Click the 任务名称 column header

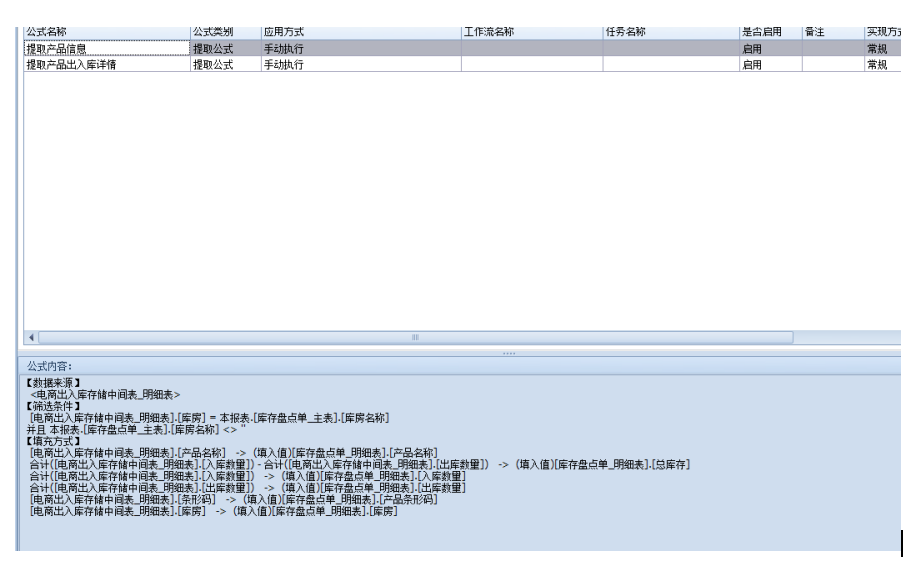pos(626,32)
